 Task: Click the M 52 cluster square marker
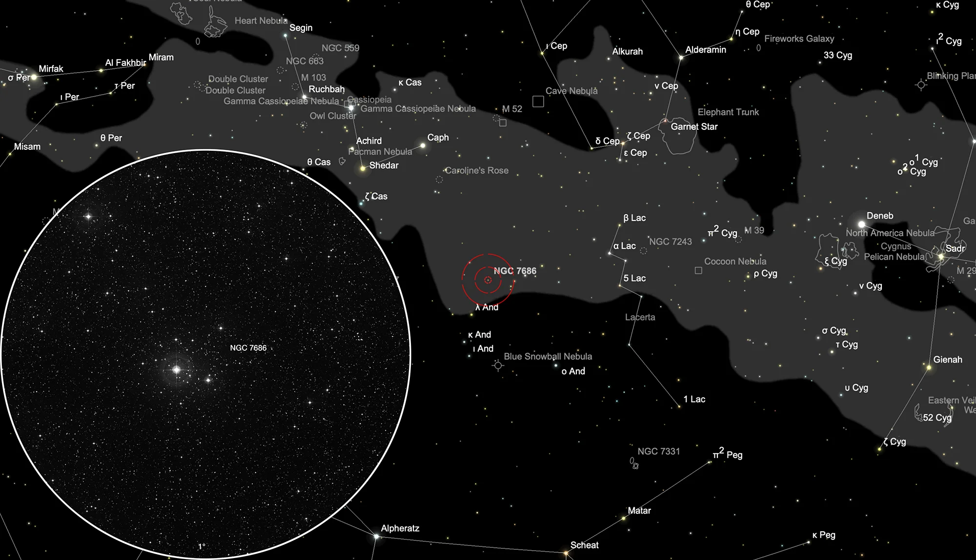(503, 122)
